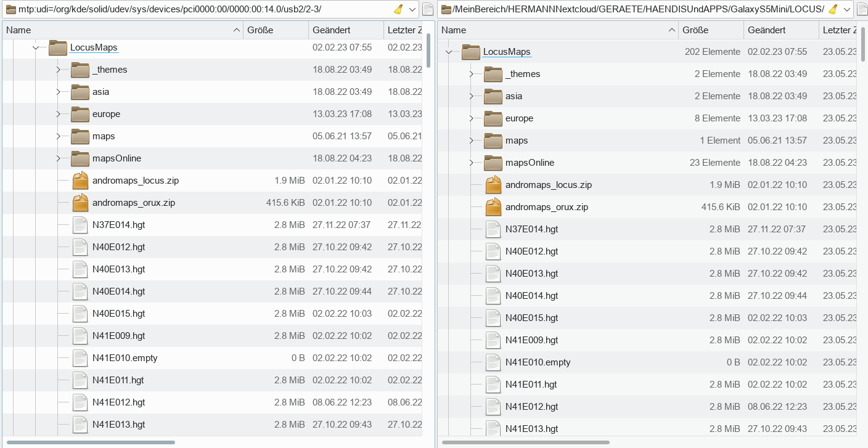This screenshot has height=448, width=868.
Task: Click LocusMaps folder icon in right pane
Action: tap(471, 52)
